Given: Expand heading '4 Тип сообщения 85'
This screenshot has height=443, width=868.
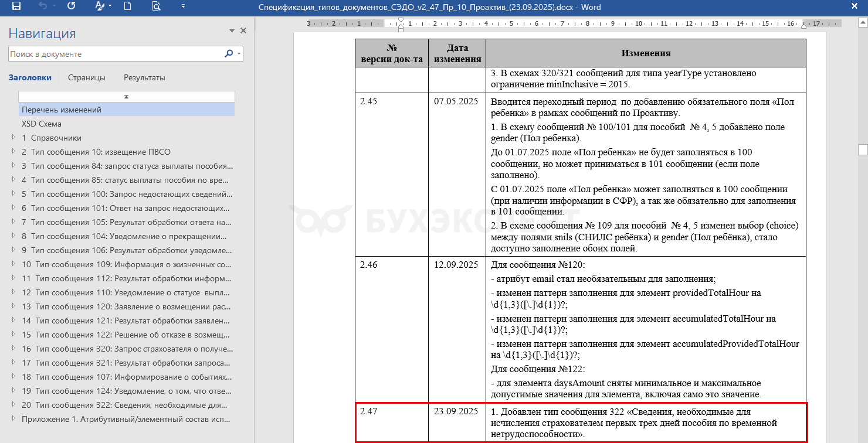Looking at the screenshot, I should (13, 180).
